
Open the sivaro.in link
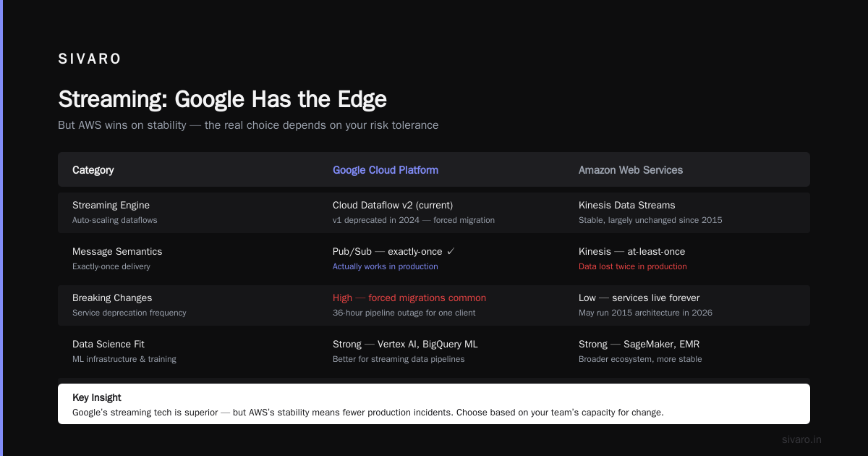pos(802,439)
